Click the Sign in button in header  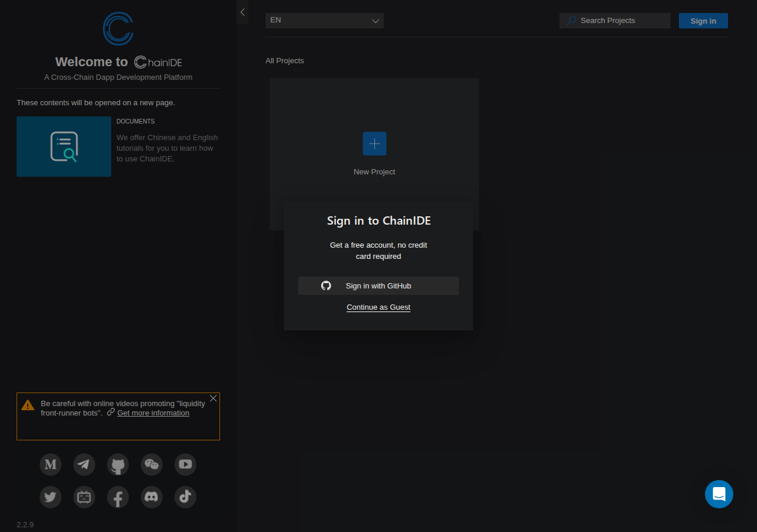[703, 21]
